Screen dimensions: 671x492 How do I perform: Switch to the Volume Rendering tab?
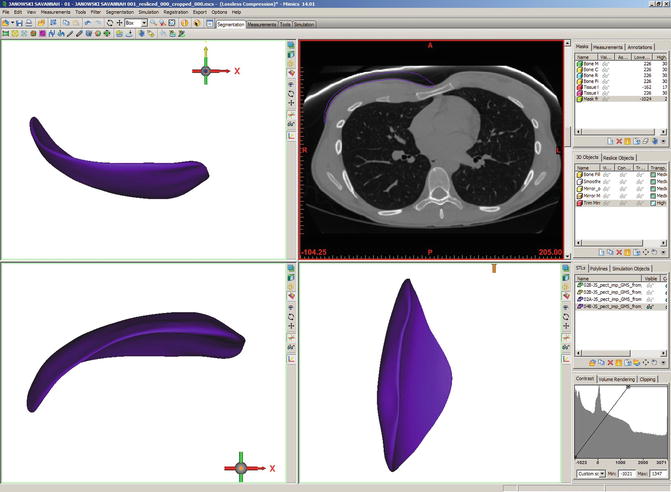pyautogui.click(x=618, y=379)
